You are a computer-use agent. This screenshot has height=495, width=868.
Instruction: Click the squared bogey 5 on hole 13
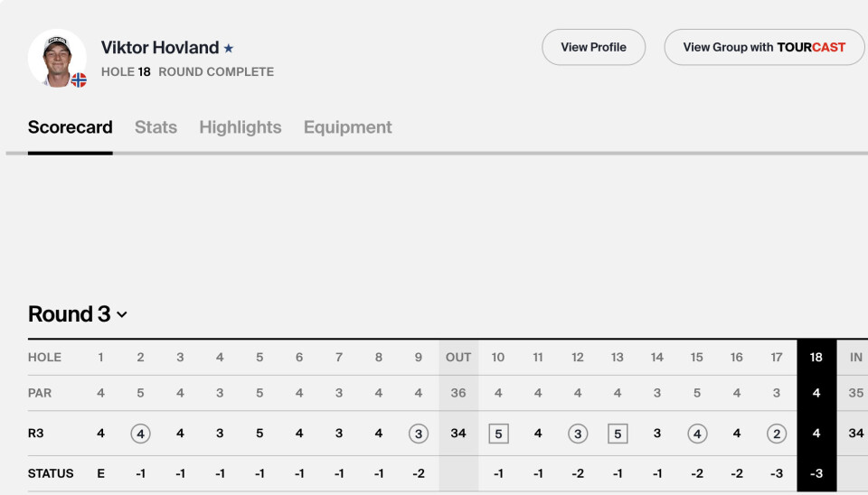point(618,434)
